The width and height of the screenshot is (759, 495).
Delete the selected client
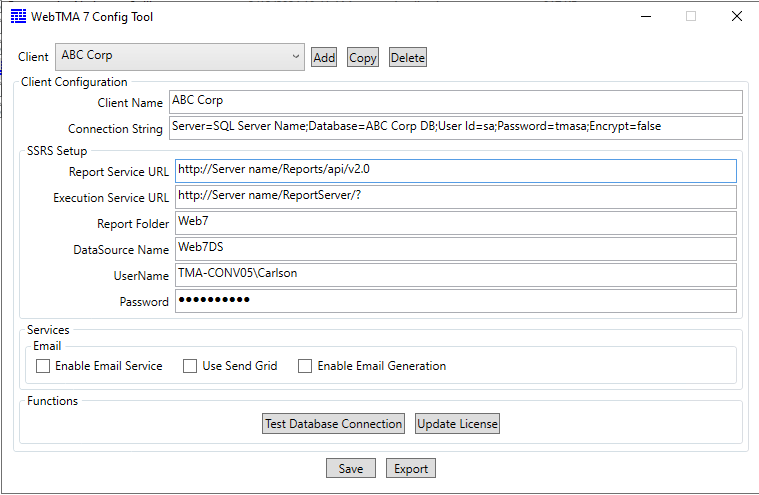click(x=407, y=58)
